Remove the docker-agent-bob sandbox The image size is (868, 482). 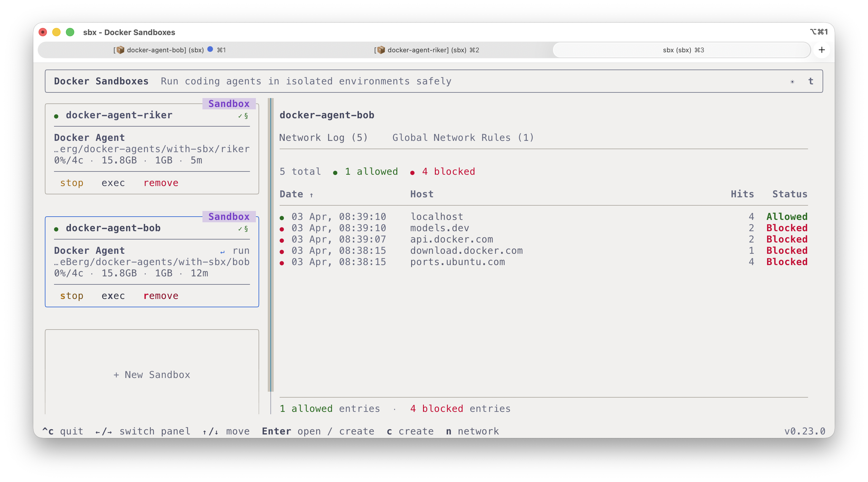[161, 296]
